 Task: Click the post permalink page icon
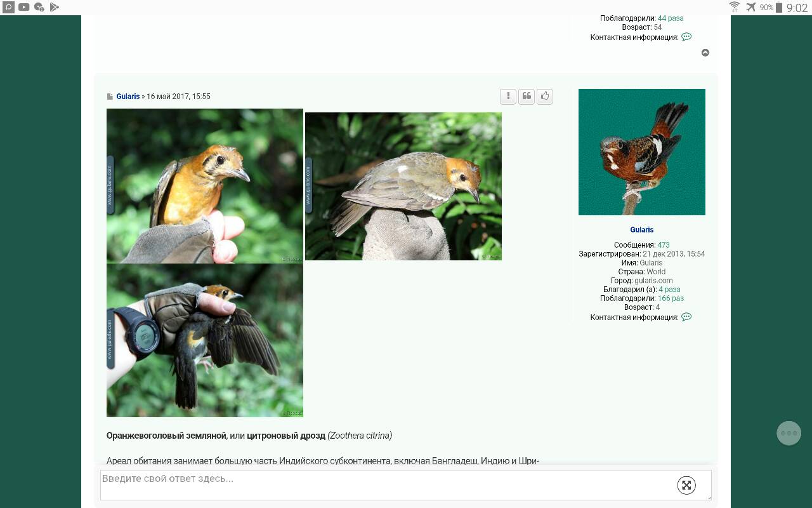point(110,97)
